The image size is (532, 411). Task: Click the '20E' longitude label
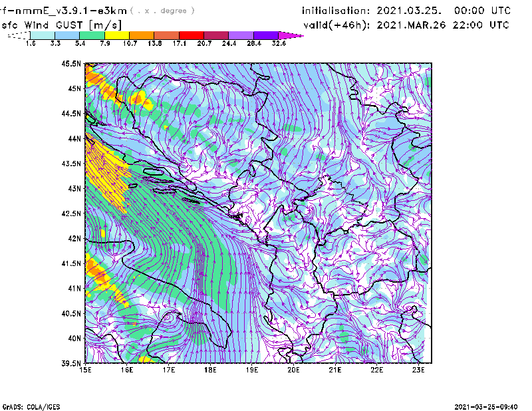[293, 370]
